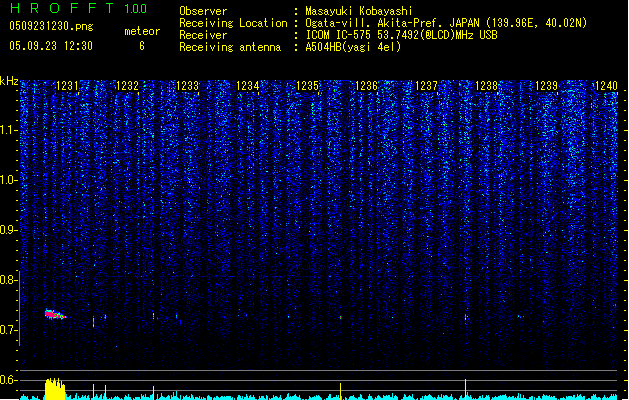Click the date stamp 05.09.23 12:30
The height and width of the screenshot is (400, 629).
point(51,46)
